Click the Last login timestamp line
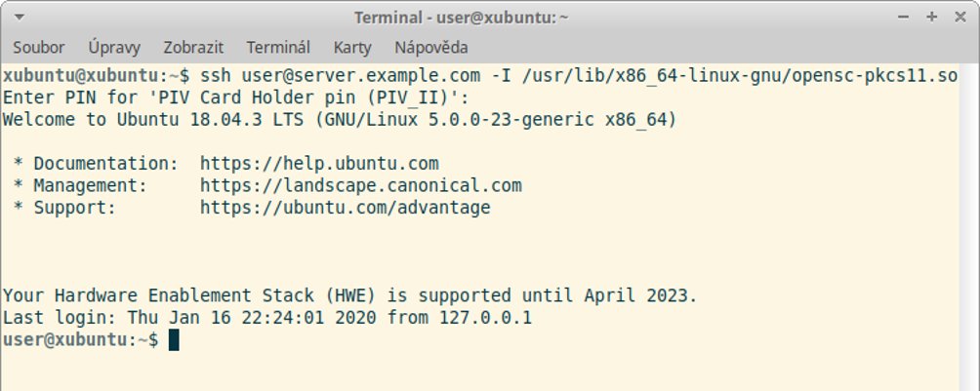This screenshot has width=980, height=391. point(267,318)
